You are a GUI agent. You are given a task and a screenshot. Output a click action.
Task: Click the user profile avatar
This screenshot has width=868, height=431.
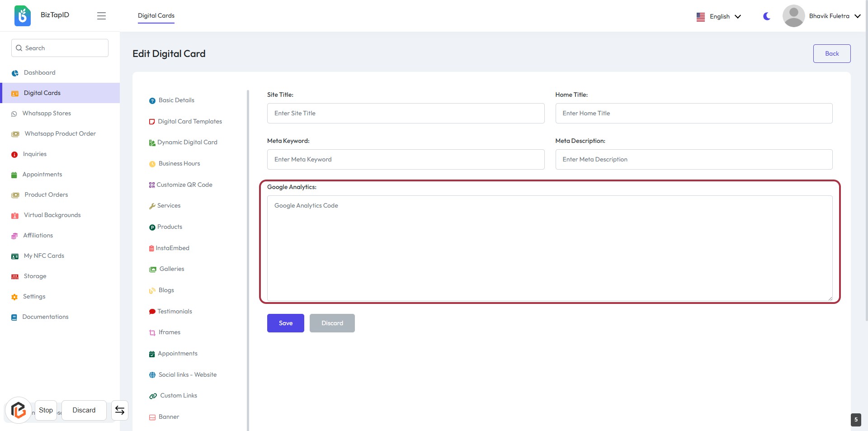coord(793,16)
